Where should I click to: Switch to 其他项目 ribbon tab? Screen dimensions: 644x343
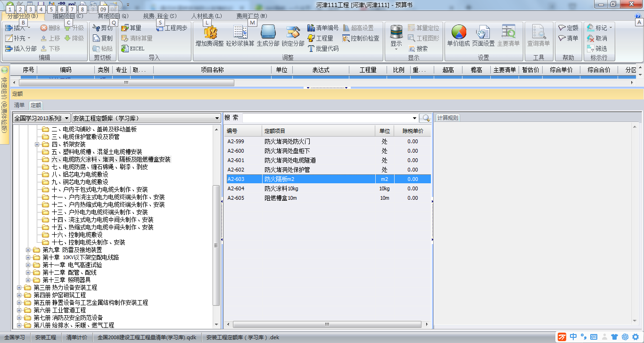113,16
